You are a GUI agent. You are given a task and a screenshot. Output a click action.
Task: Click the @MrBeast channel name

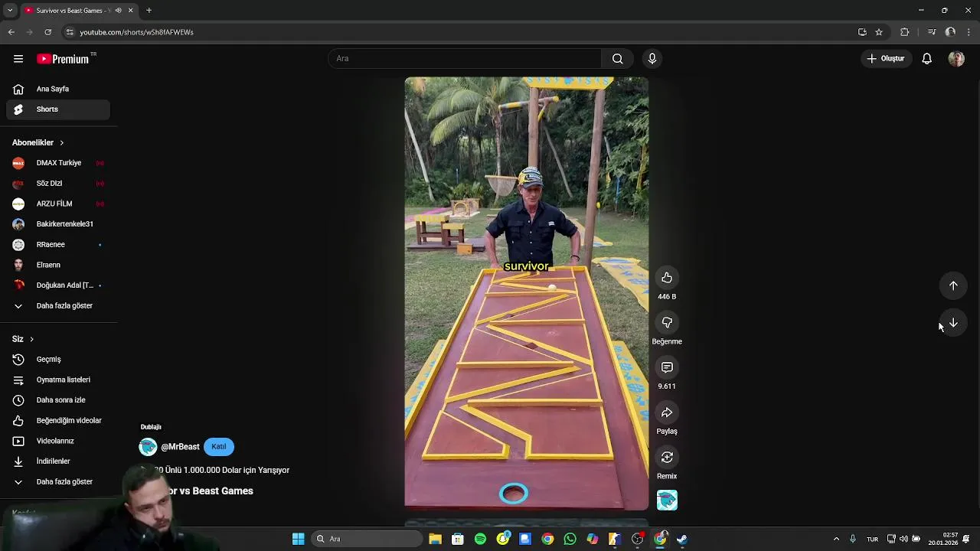tap(180, 447)
